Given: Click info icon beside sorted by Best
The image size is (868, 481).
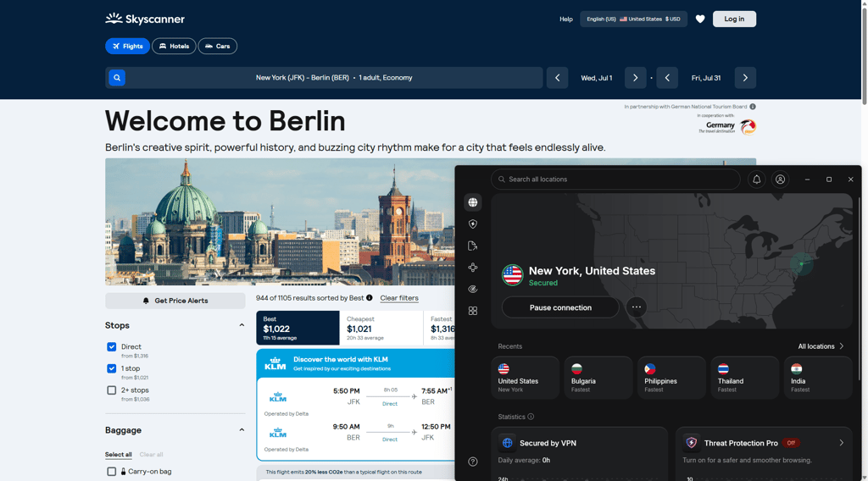Looking at the screenshot, I should pos(370,298).
